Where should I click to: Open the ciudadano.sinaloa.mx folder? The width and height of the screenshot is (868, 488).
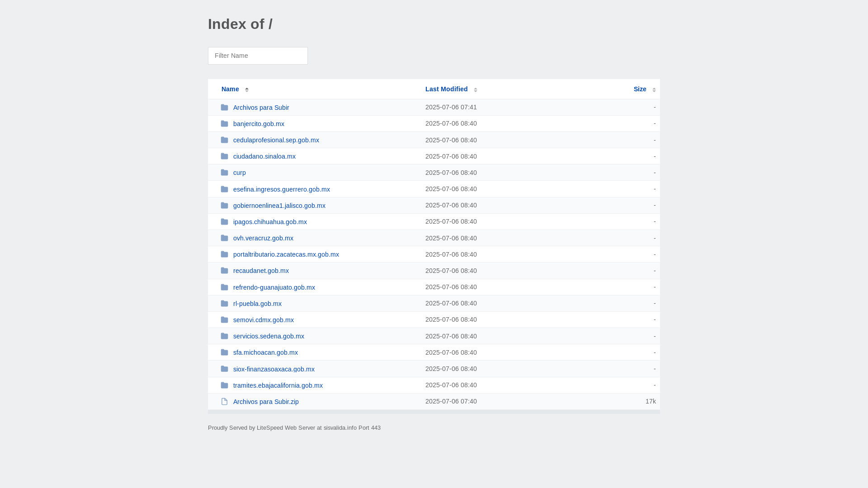pyautogui.click(x=264, y=156)
